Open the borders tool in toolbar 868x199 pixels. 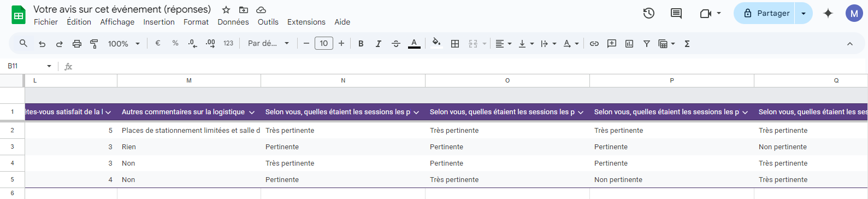point(455,44)
